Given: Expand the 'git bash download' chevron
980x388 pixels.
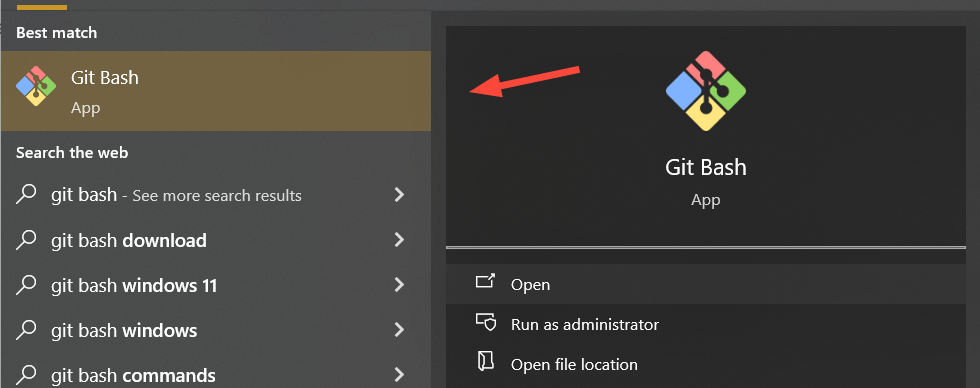Looking at the screenshot, I should click(x=399, y=240).
